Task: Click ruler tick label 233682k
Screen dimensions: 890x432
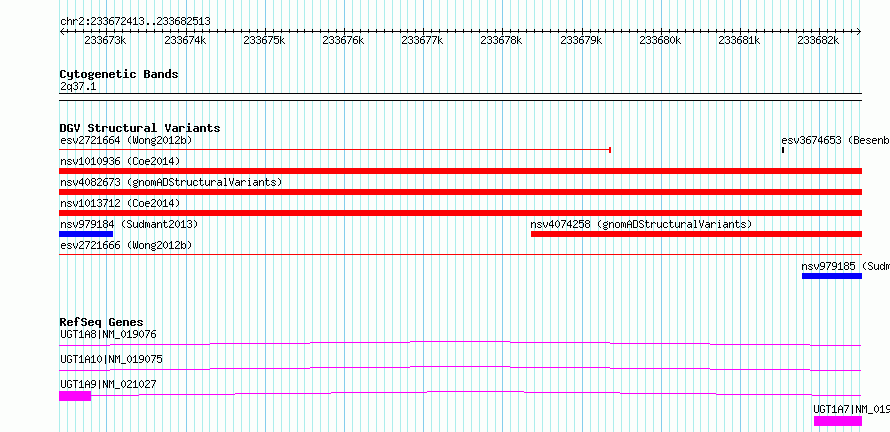Action: point(818,40)
